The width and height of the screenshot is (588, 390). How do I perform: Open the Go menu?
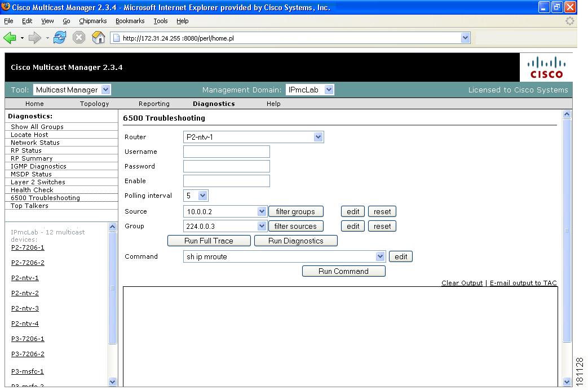tap(67, 21)
